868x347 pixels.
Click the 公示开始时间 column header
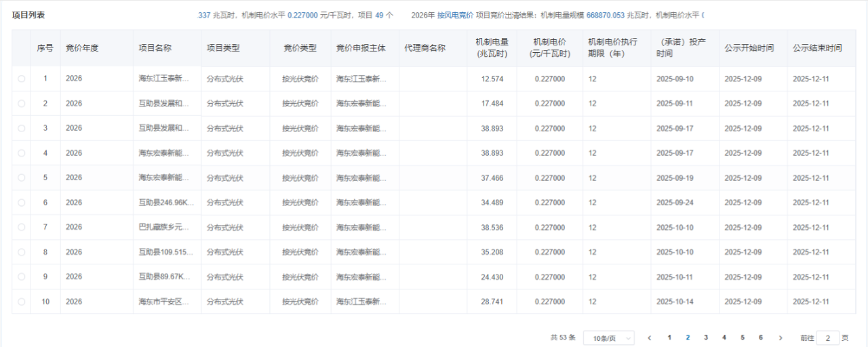point(749,48)
